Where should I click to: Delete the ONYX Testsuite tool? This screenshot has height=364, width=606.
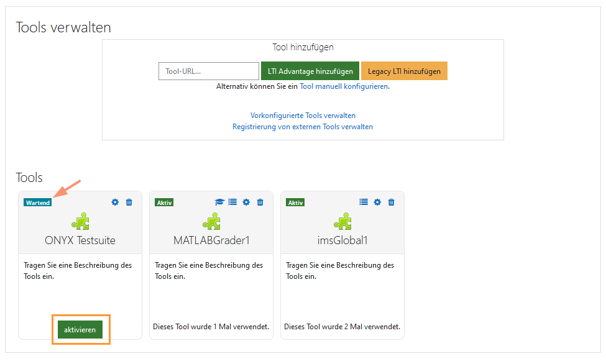coord(129,202)
